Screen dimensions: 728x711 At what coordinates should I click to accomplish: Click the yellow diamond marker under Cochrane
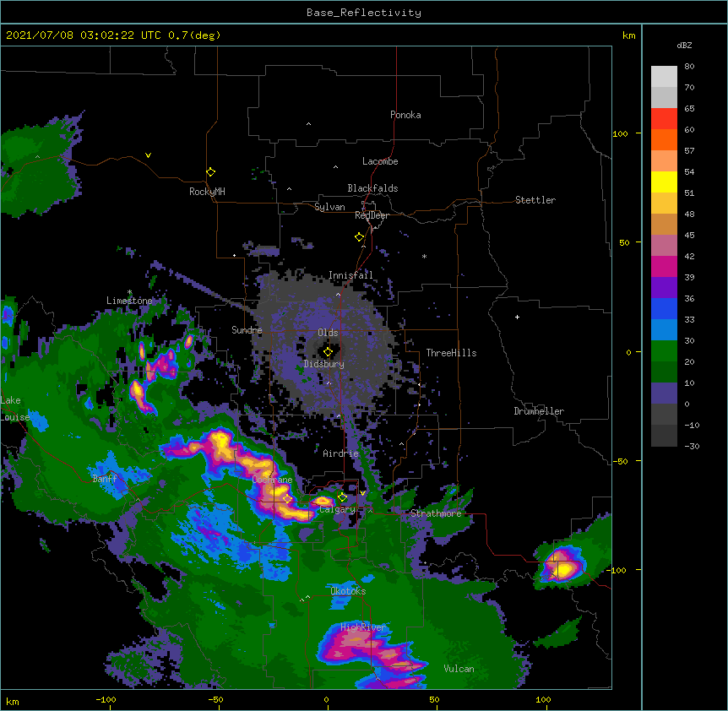point(287,499)
